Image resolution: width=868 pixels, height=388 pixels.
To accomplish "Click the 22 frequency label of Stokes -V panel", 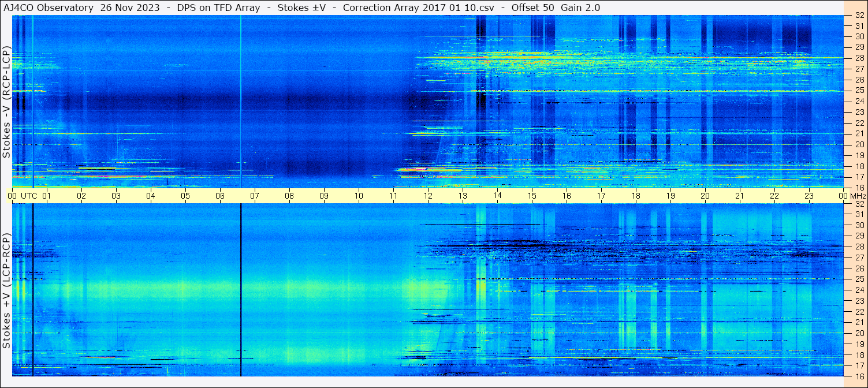I will click(x=859, y=123).
